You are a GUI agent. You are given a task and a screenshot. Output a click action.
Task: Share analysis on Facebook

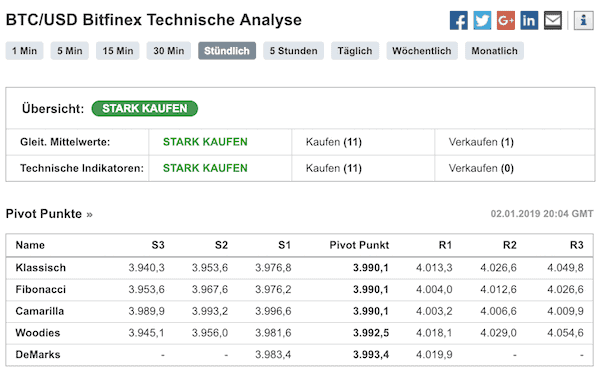tap(458, 20)
